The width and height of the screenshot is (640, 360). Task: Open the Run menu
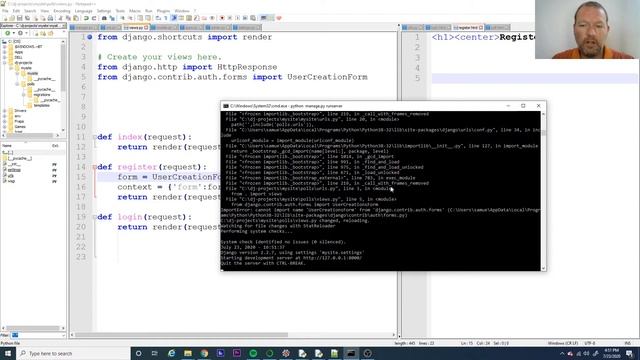pyautogui.click(x=149, y=11)
